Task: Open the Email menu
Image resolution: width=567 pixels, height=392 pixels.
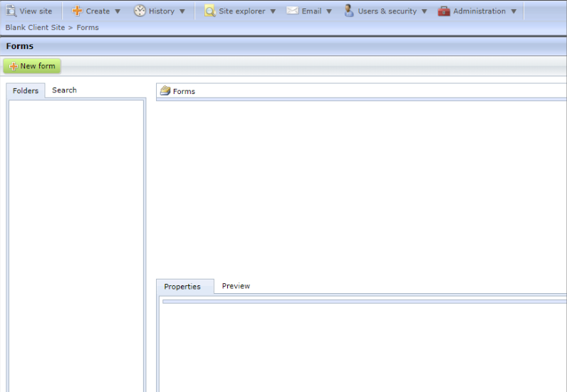Action: coord(309,11)
